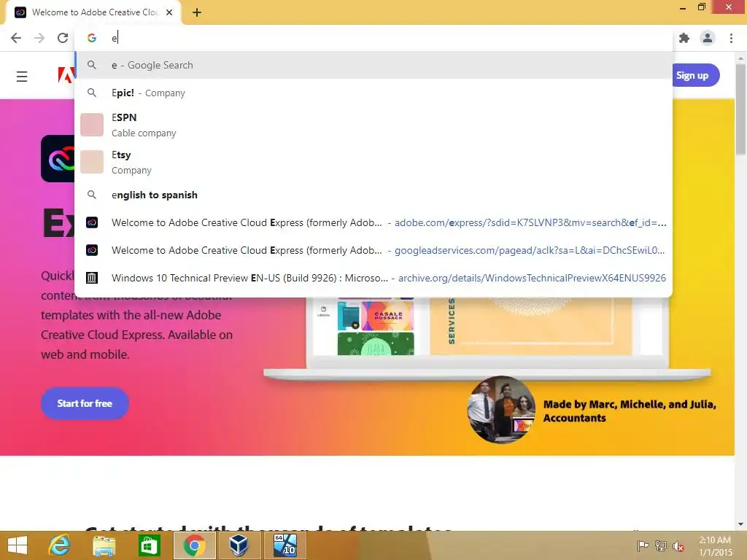Choose 'e - Google Search' suggestion
The height and width of the screenshot is (560, 747).
click(x=373, y=65)
